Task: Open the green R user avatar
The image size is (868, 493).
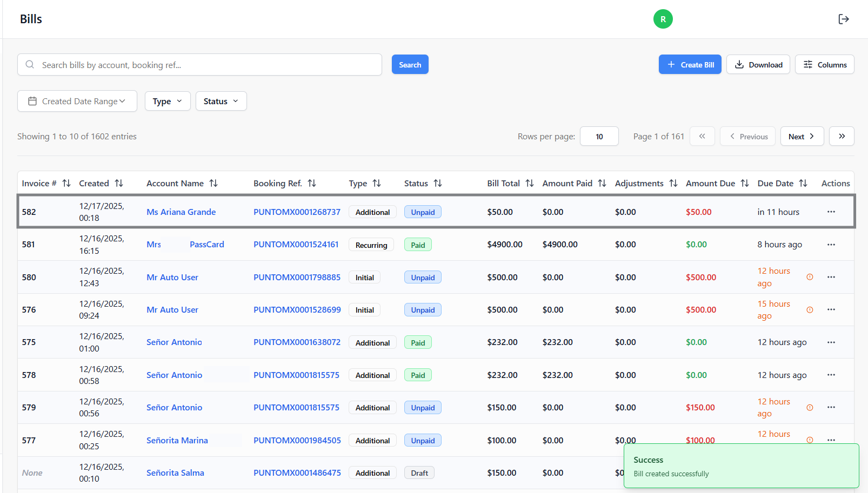Action: click(x=663, y=19)
